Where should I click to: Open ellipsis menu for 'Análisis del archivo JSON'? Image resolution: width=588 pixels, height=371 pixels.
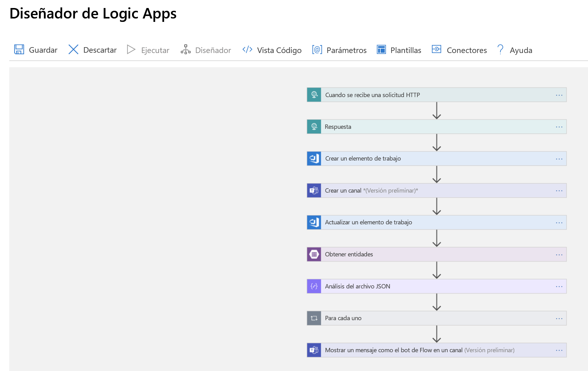point(559,287)
